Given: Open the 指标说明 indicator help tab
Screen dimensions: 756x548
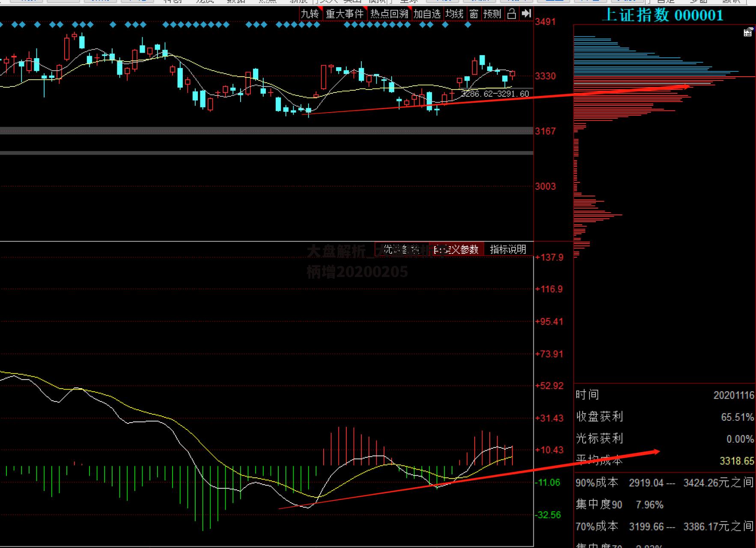Looking at the screenshot, I should coord(508,249).
